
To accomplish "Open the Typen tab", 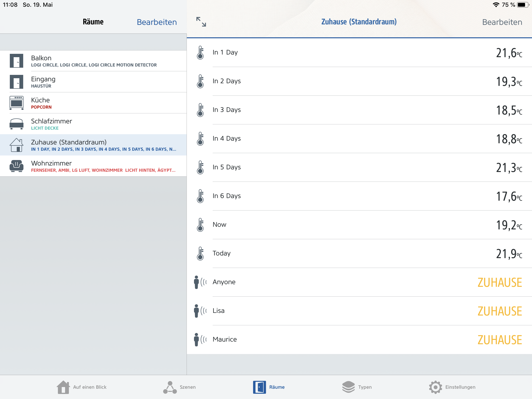I will (357, 387).
